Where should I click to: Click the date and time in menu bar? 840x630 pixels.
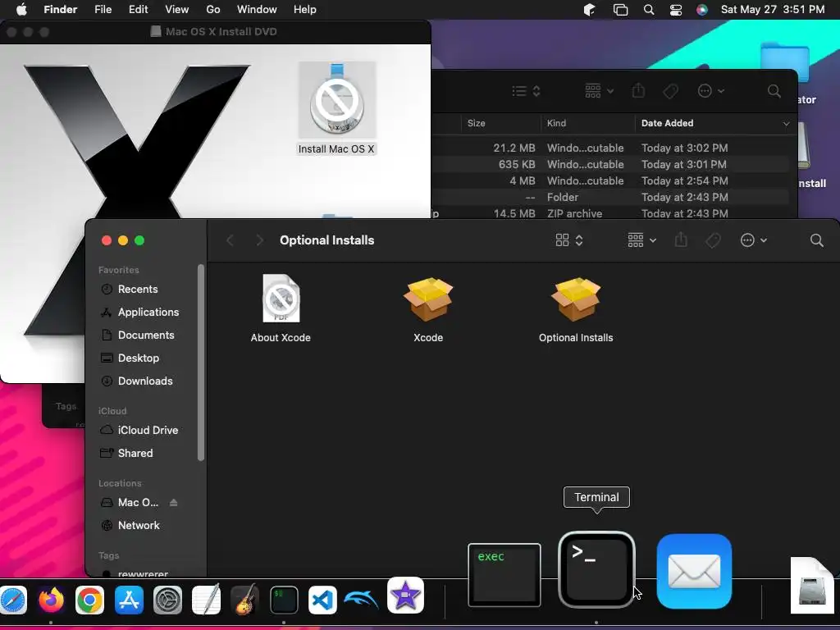pyautogui.click(x=773, y=10)
